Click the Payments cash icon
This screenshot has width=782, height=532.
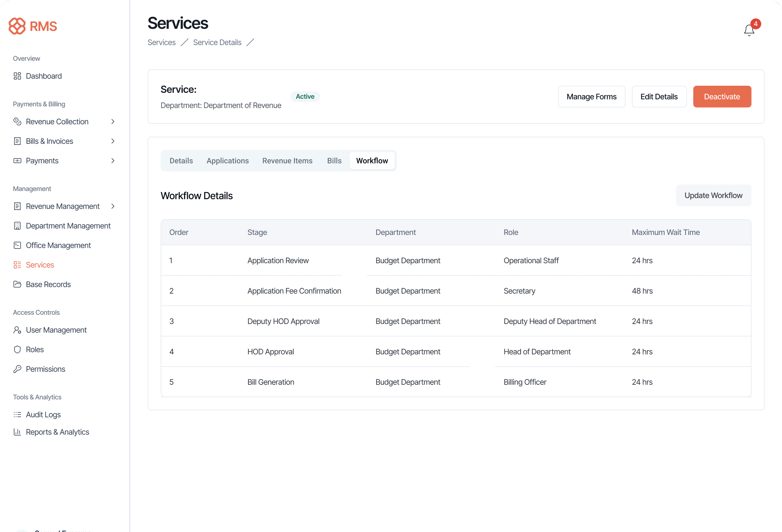pyautogui.click(x=17, y=161)
